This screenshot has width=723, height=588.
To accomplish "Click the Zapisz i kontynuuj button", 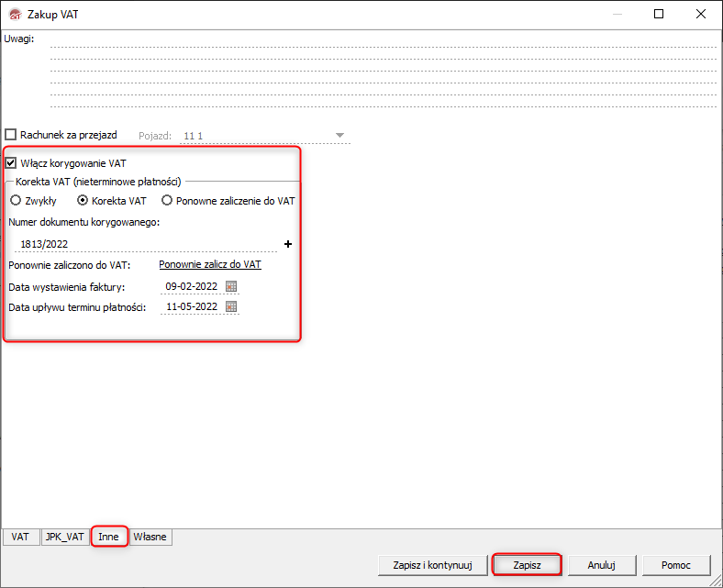I will [432, 565].
